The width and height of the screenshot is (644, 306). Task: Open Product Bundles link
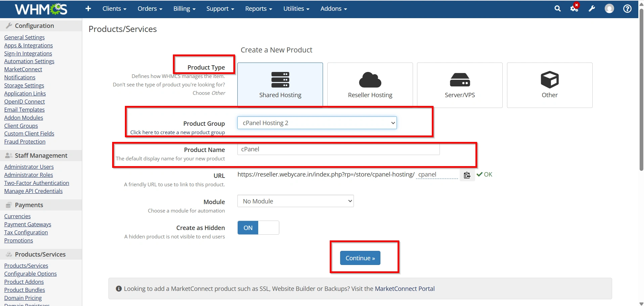25,290
